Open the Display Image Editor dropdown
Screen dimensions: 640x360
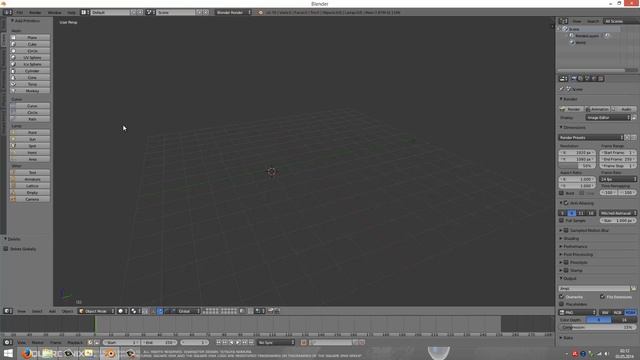(x=608, y=118)
